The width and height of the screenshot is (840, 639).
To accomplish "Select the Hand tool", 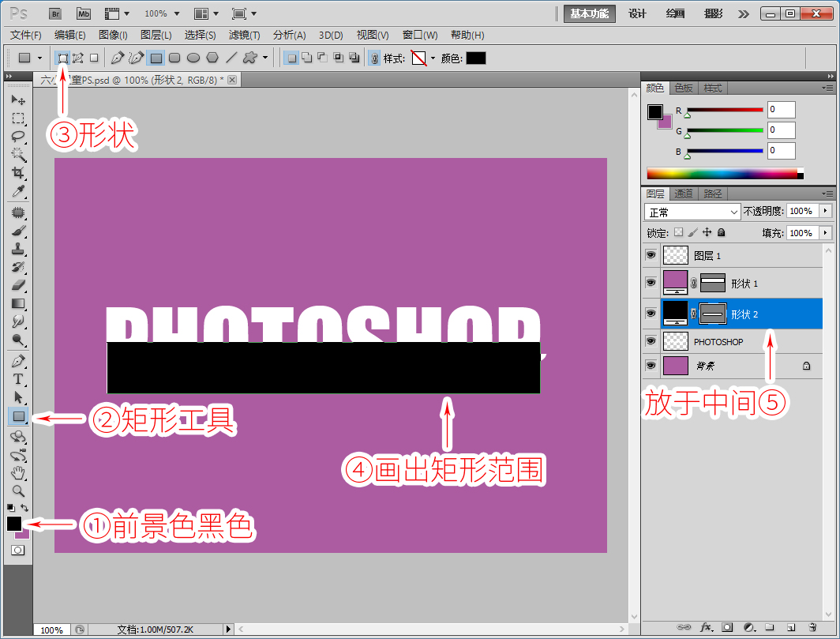I will coord(18,473).
